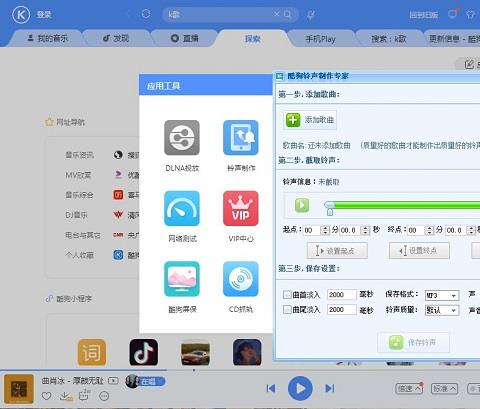Enable the 曲尾淡入 checkbox
Screen dimensions: 480x409
tap(287, 310)
